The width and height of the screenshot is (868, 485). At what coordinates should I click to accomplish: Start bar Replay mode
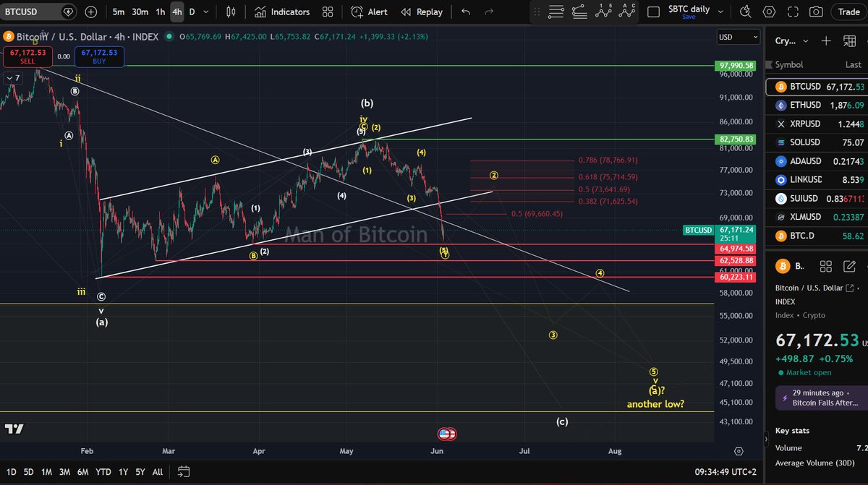pos(422,12)
